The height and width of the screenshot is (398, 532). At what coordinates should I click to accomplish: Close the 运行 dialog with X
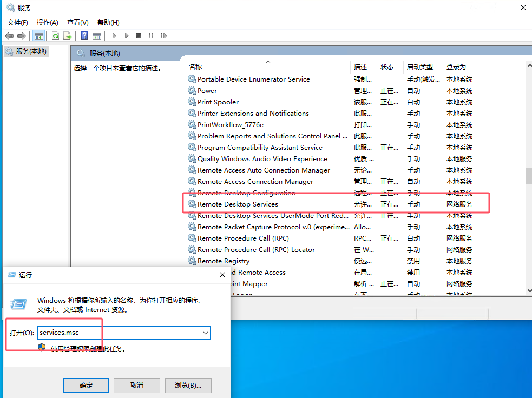[222, 275]
